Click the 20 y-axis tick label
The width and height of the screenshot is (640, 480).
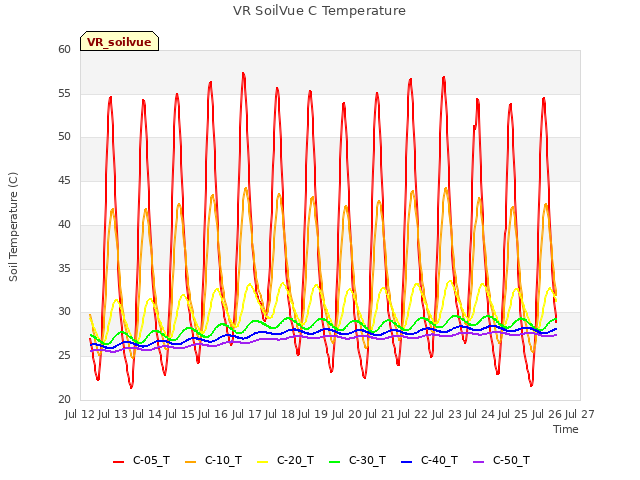coord(64,399)
